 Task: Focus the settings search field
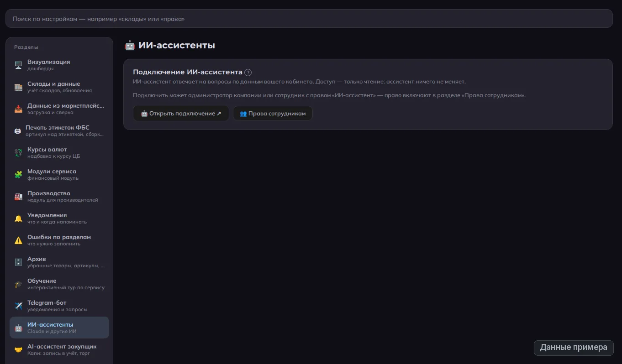click(309, 19)
